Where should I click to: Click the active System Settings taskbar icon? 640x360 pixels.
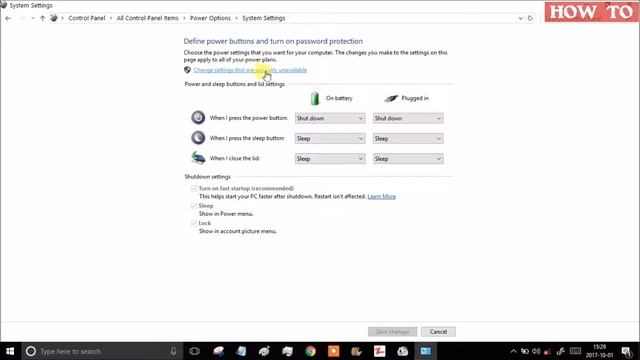[x=426, y=351]
